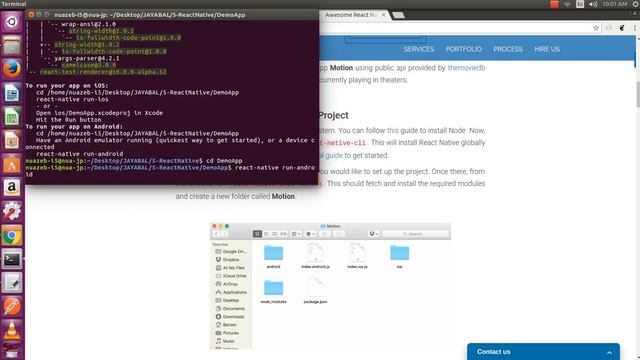
Task: Follow the 'guide' link to get started
Action: coord(334,156)
